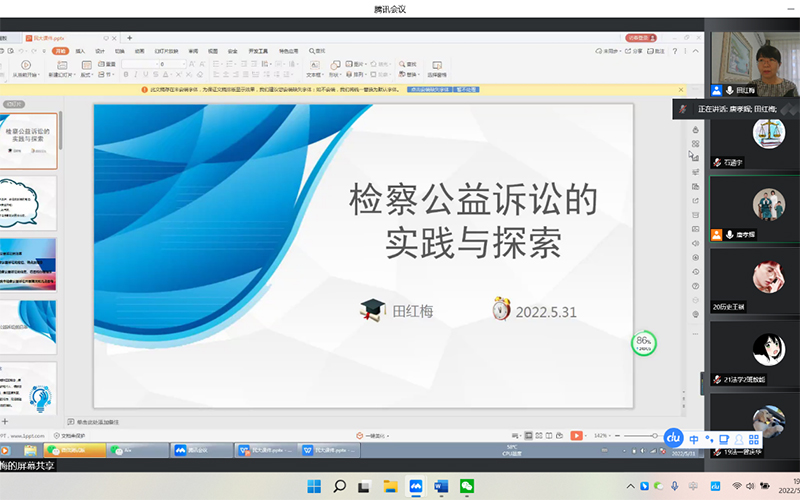800x500 pixels.
Task: Increase font size icon
Action: point(192,64)
